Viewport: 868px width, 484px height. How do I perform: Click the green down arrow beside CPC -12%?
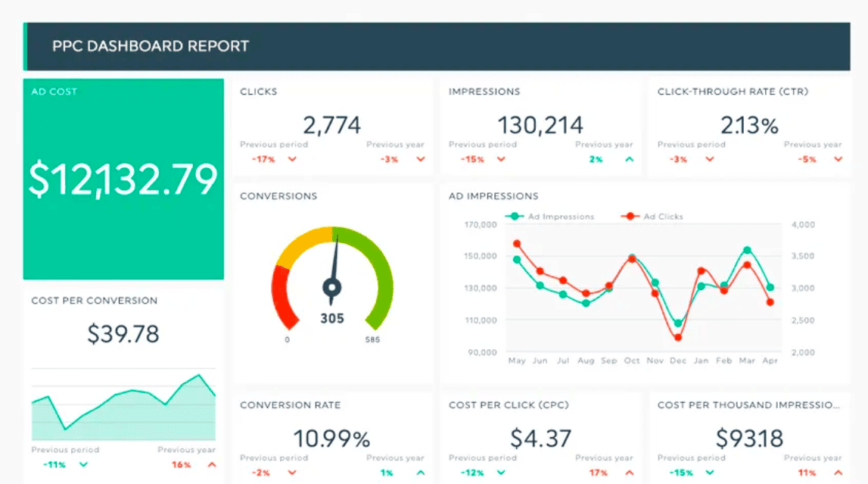click(x=501, y=473)
